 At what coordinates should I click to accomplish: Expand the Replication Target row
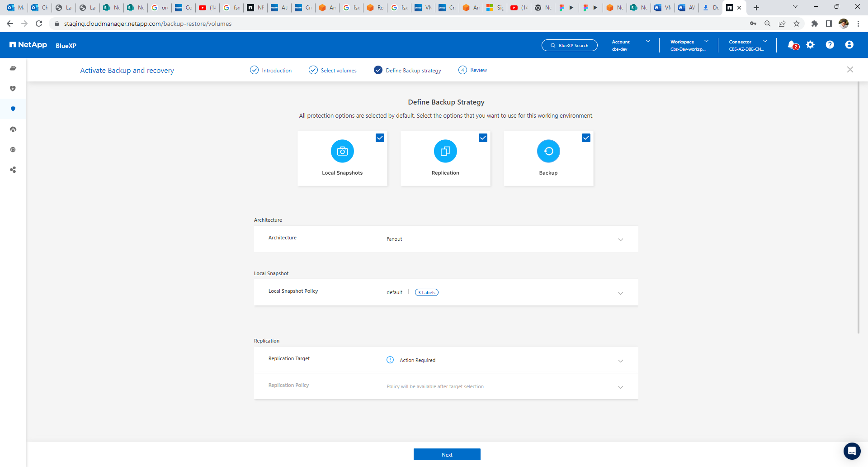(620, 361)
